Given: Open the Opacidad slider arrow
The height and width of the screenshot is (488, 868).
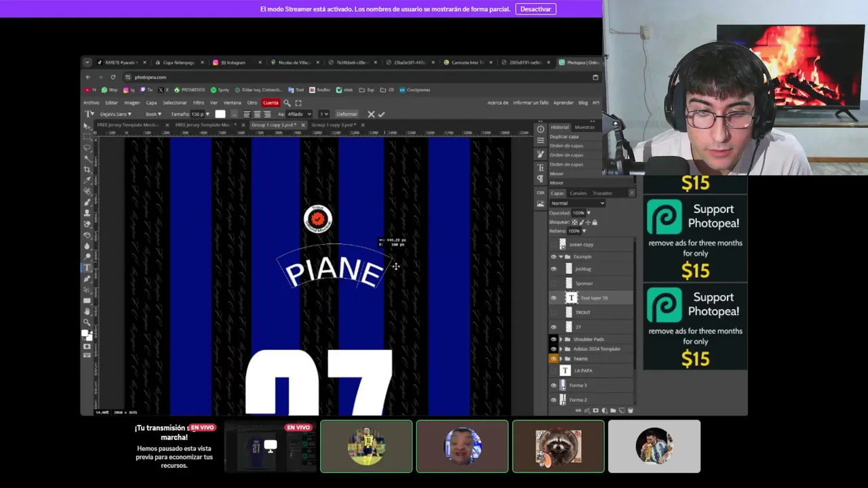Looking at the screenshot, I should coord(588,213).
